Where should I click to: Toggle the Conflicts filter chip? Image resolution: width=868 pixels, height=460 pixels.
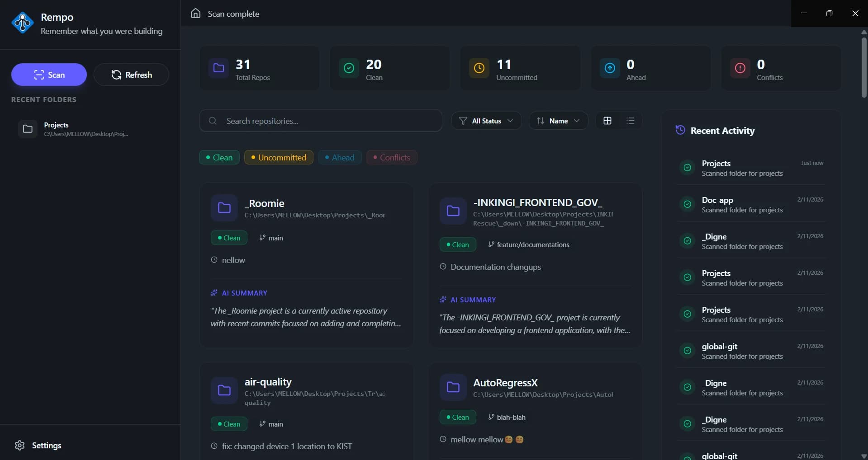pyautogui.click(x=392, y=157)
